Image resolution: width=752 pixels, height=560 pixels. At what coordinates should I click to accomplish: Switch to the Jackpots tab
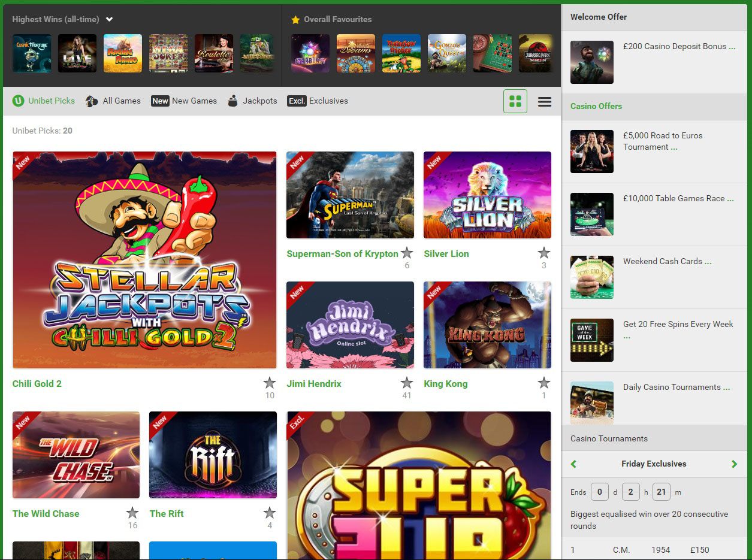[252, 101]
